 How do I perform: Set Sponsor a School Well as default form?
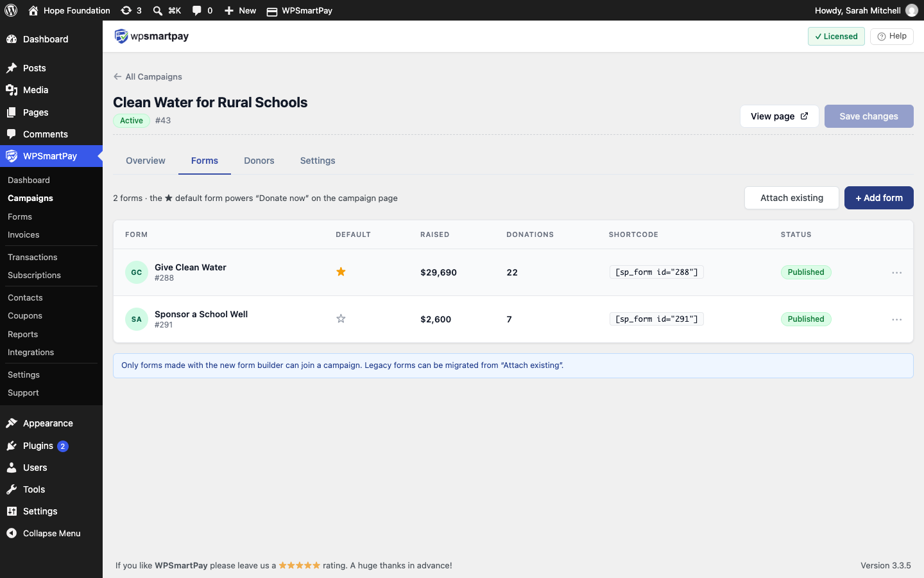click(341, 319)
